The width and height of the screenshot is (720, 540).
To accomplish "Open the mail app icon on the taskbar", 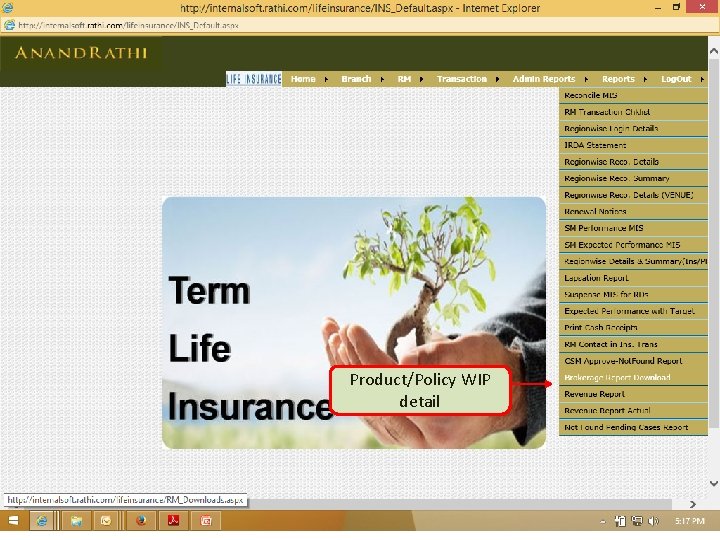I will [106, 521].
